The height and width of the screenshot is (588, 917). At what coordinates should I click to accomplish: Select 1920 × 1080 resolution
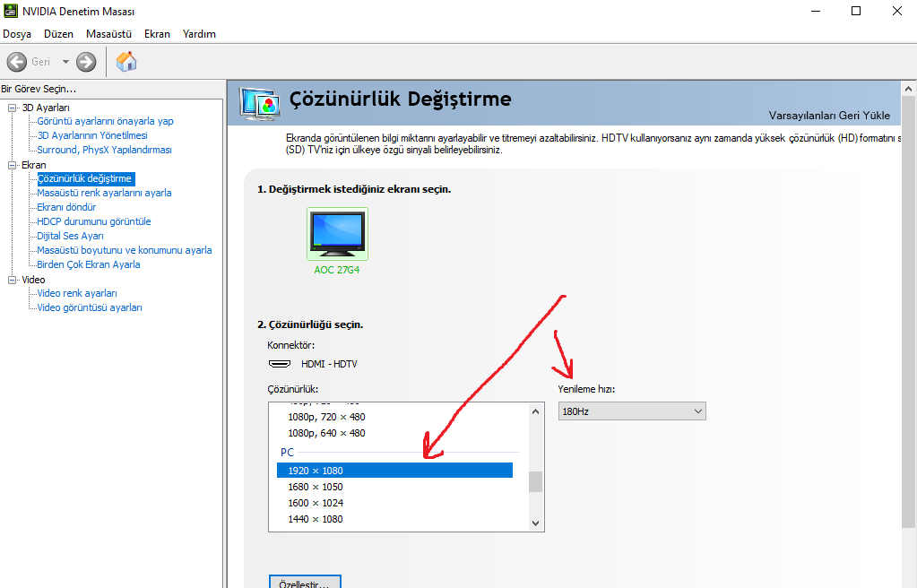tap(394, 471)
